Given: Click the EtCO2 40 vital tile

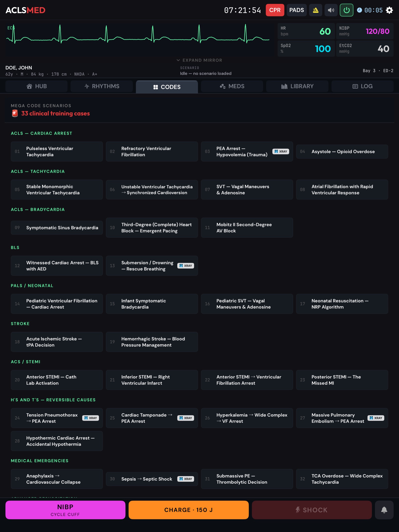Looking at the screenshot, I should click(365, 49).
